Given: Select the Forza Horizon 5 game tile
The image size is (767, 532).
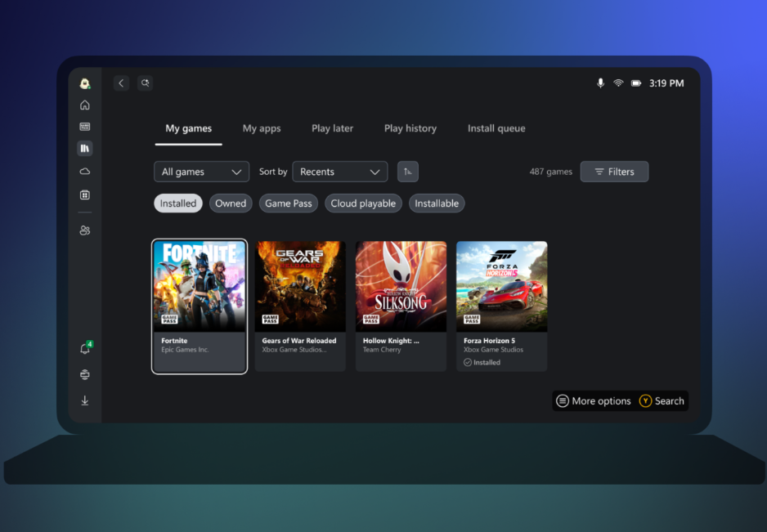Looking at the screenshot, I should click(x=501, y=306).
